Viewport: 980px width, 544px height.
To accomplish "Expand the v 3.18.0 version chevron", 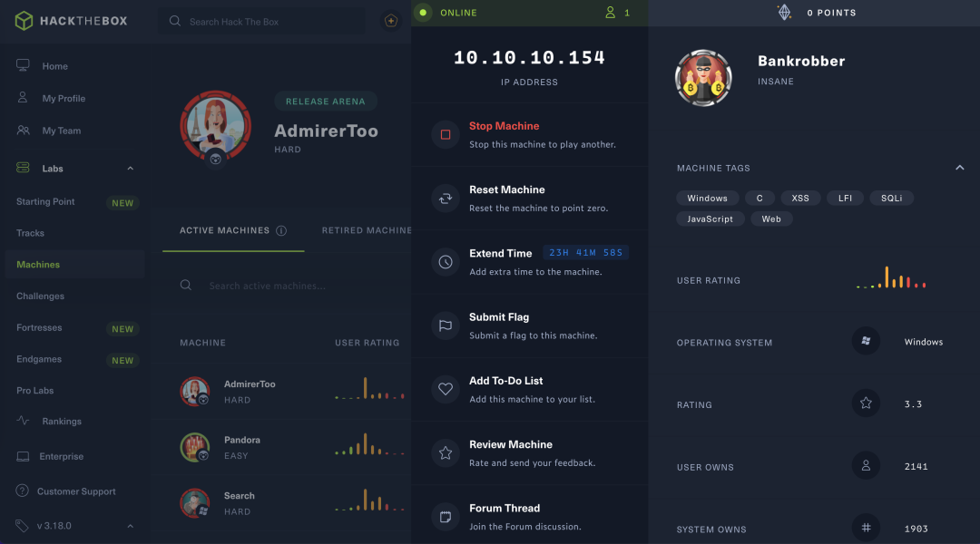I will [x=130, y=526].
